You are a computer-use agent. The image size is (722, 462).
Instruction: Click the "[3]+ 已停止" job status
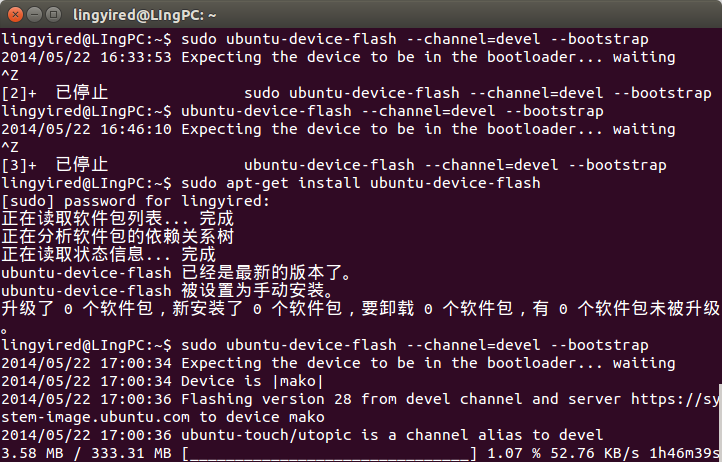[55, 165]
